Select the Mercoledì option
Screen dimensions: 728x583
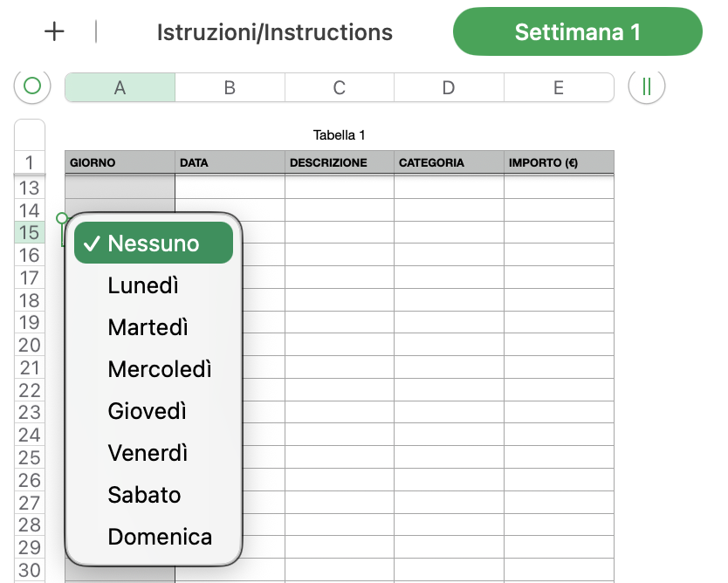[160, 369]
